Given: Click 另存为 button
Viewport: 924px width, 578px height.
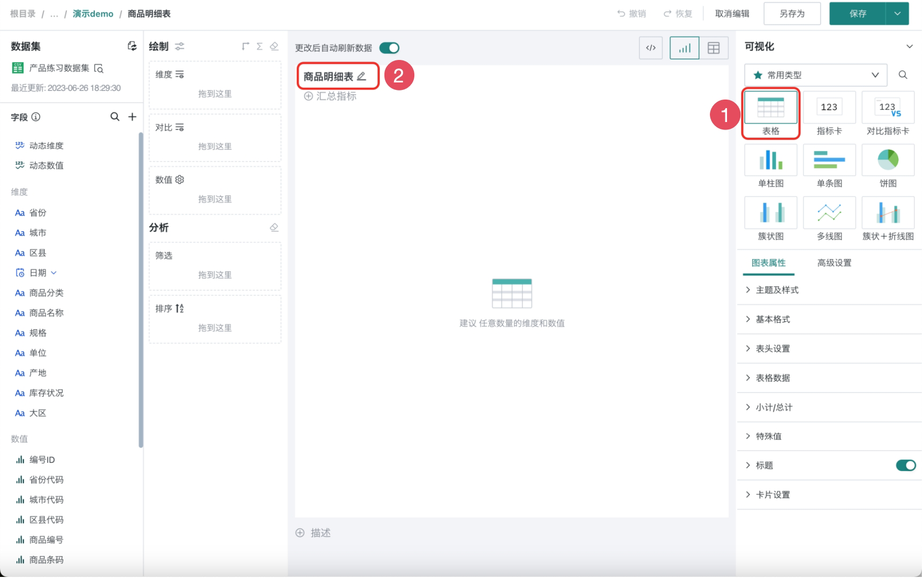Looking at the screenshot, I should tap(792, 14).
